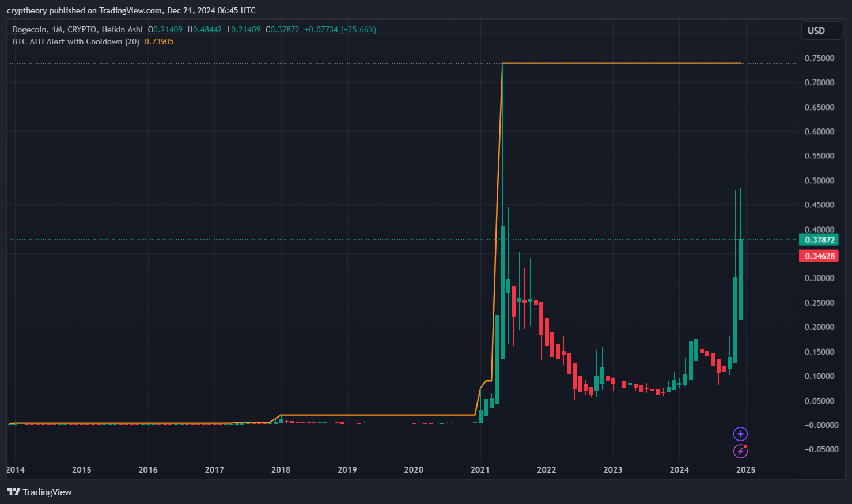Click the 0.75000 price axis label
This screenshot has height=504, width=852.
click(x=819, y=58)
